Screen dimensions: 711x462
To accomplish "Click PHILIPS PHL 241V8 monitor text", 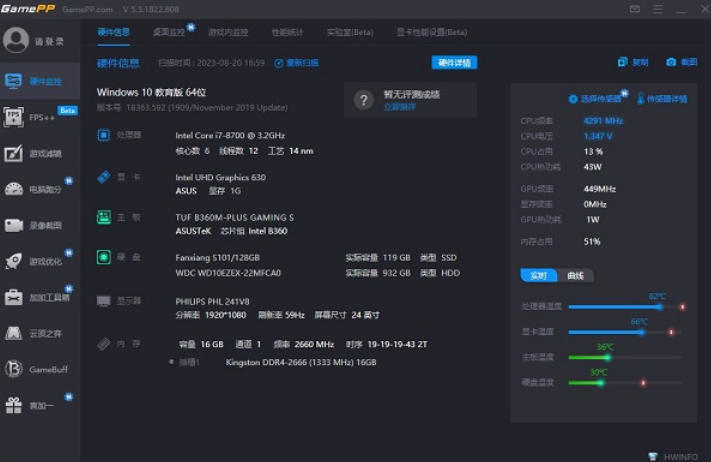I will tap(212, 301).
